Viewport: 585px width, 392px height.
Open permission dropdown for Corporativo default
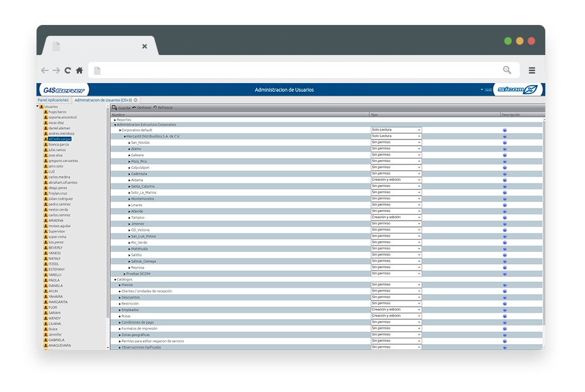coord(396,130)
